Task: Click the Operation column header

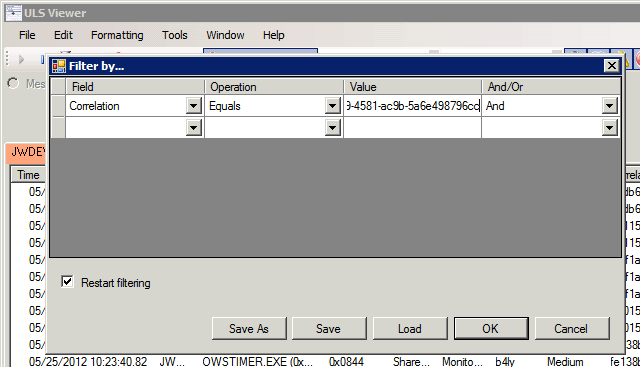Action: click(273, 87)
